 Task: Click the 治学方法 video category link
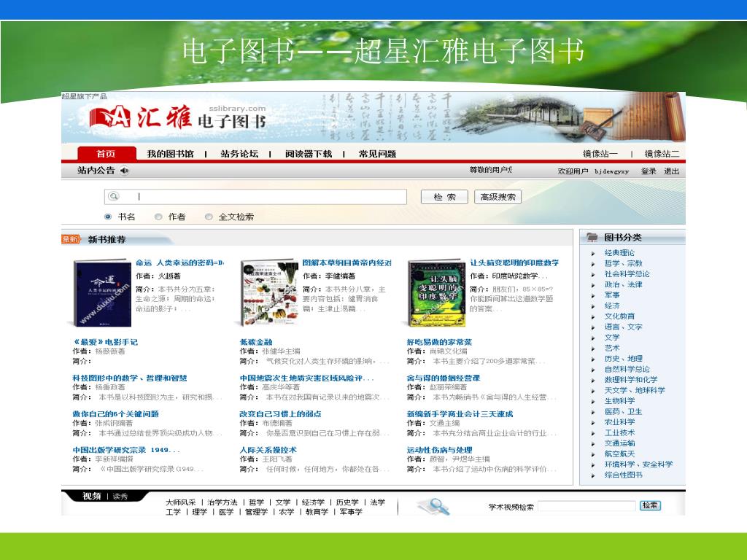point(222,502)
